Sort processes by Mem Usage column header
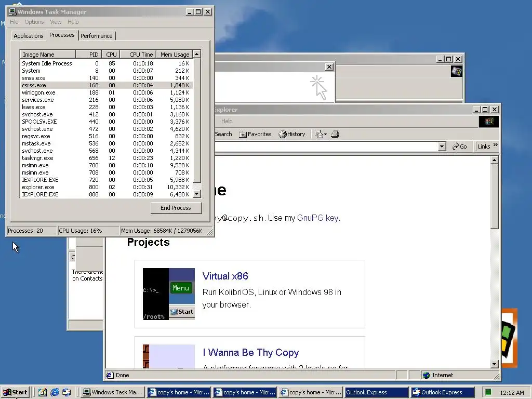The height and width of the screenshot is (399, 532). (x=175, y=54)
